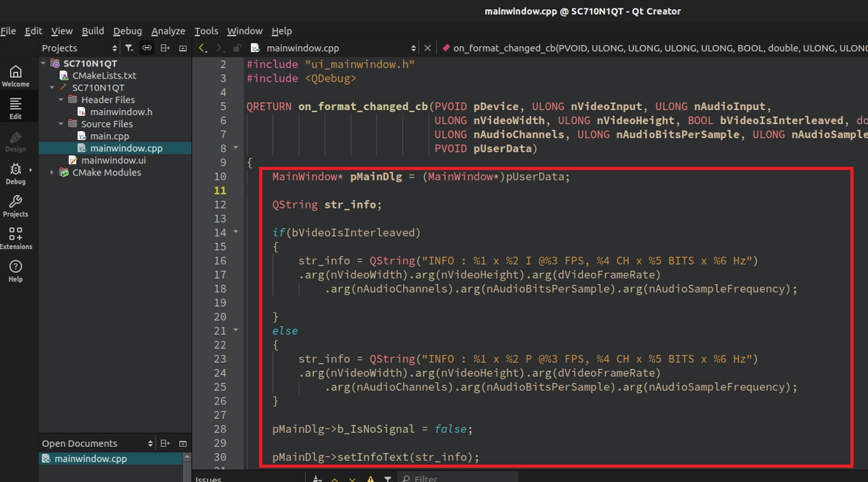This screenshot has width=868, height=482.
Task: Click the pink symbol icon before on_format_changed_cb
Action: (445, 48)
